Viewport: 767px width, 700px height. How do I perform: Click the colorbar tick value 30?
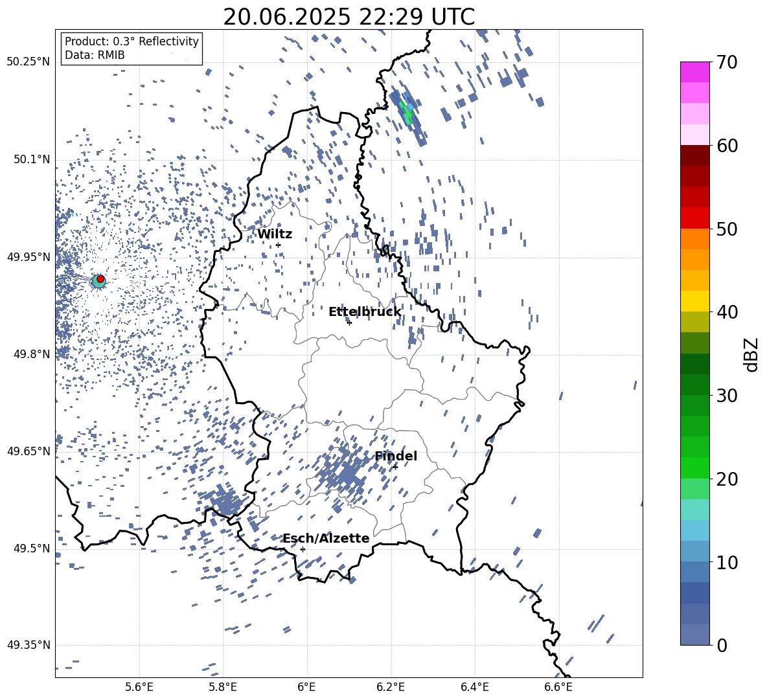tap(727, 395)
